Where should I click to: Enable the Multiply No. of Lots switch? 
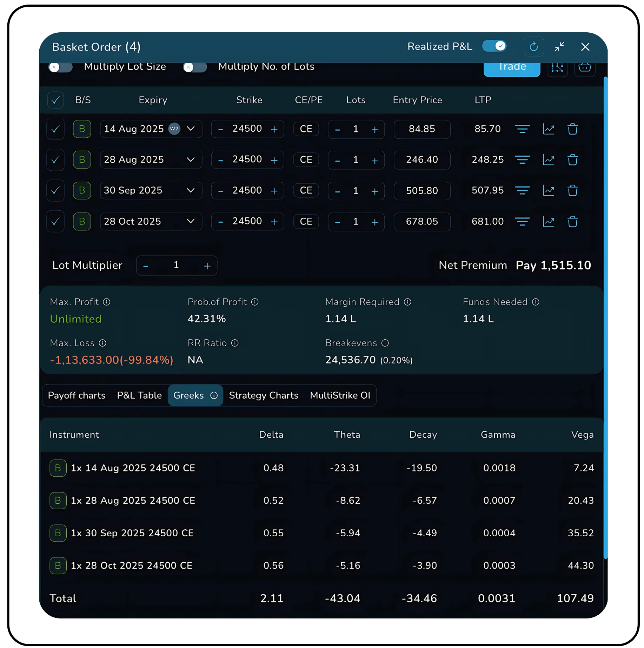pos(195,67)
